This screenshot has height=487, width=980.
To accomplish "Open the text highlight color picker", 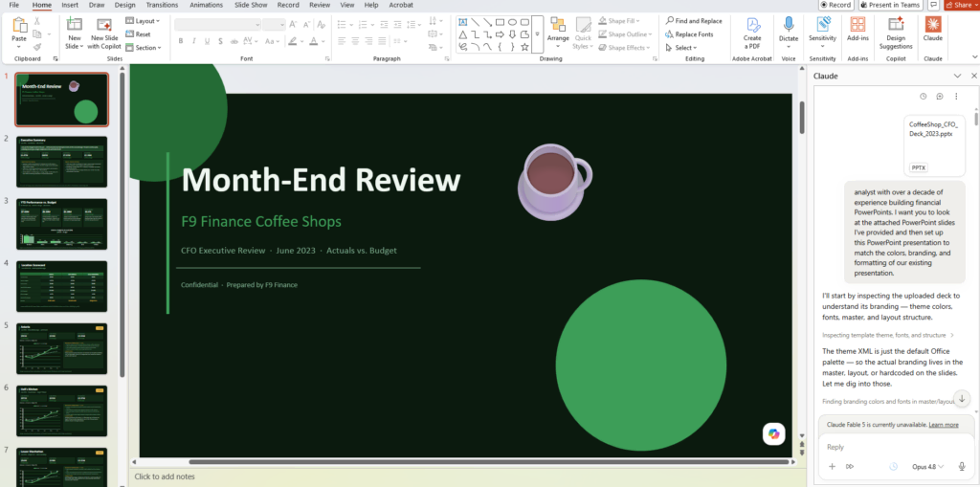I will 295,41.
